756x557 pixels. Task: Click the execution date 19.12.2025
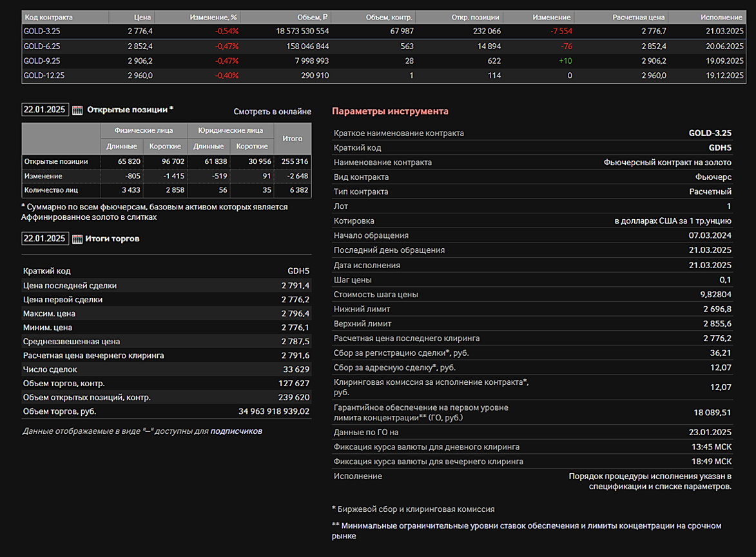click(x=724, y=75)
